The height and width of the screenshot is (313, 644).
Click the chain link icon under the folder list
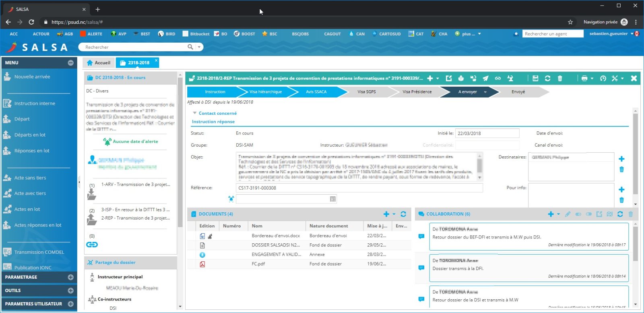(92, 245)
